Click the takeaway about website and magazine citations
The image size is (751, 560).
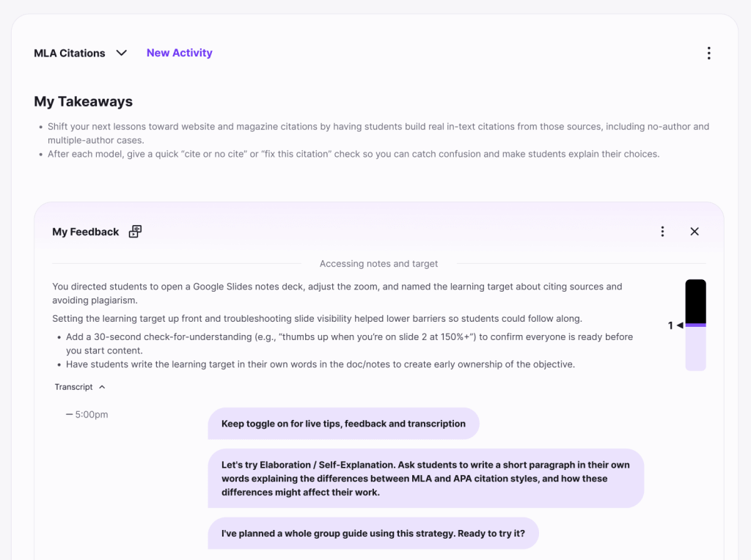pyautogui.click(x=378, y=133)
